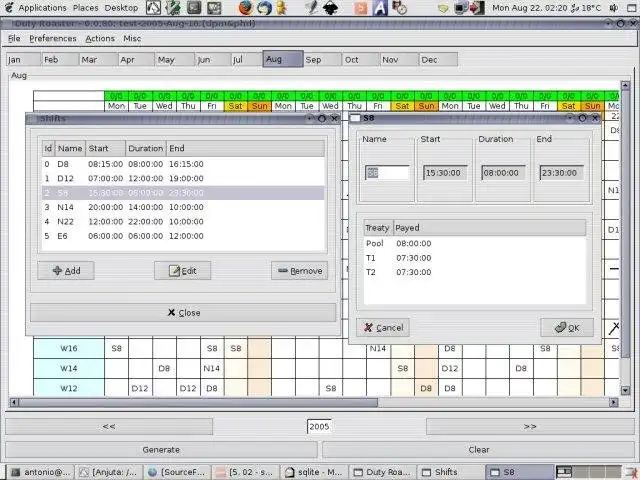Launch Thunderbird from the top panel
This screenshot has width=640, height=480.
(x=264, y=8)
